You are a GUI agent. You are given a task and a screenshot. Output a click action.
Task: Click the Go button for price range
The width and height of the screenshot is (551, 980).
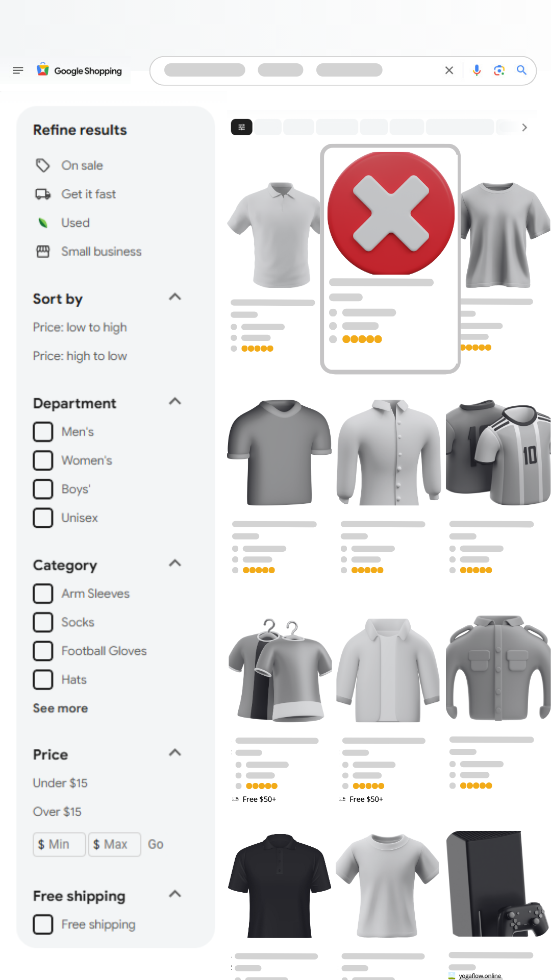pos(156,844)
